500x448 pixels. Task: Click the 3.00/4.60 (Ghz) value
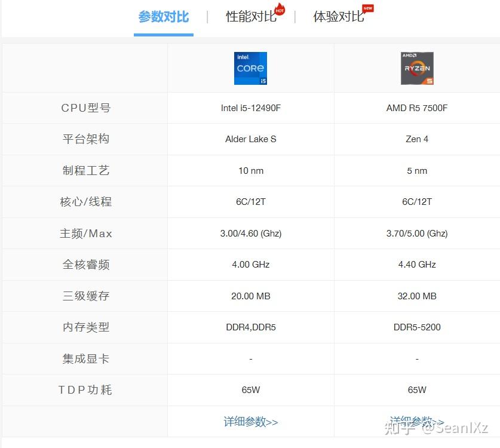(251, 234)
